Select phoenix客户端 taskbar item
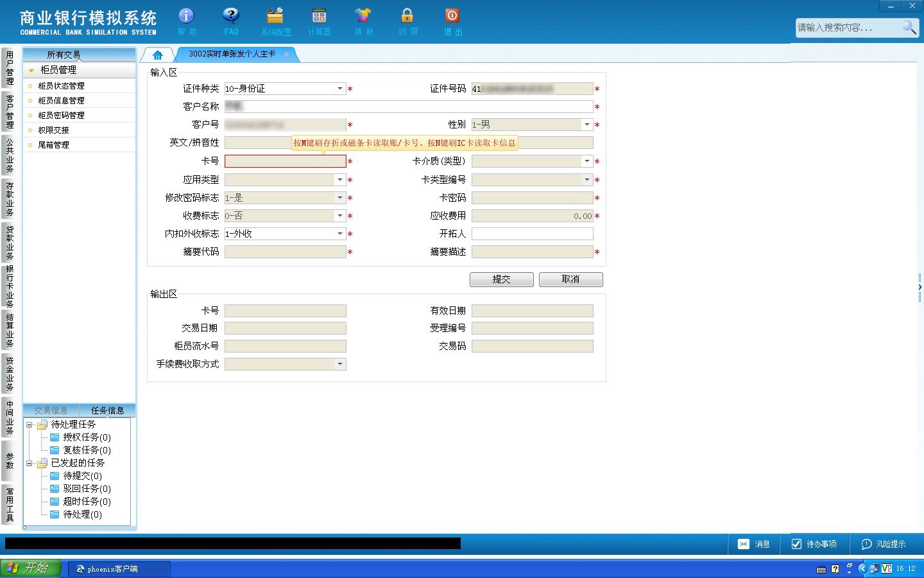Viewport: 924px width, 578px height. click(x=119, y=569)
